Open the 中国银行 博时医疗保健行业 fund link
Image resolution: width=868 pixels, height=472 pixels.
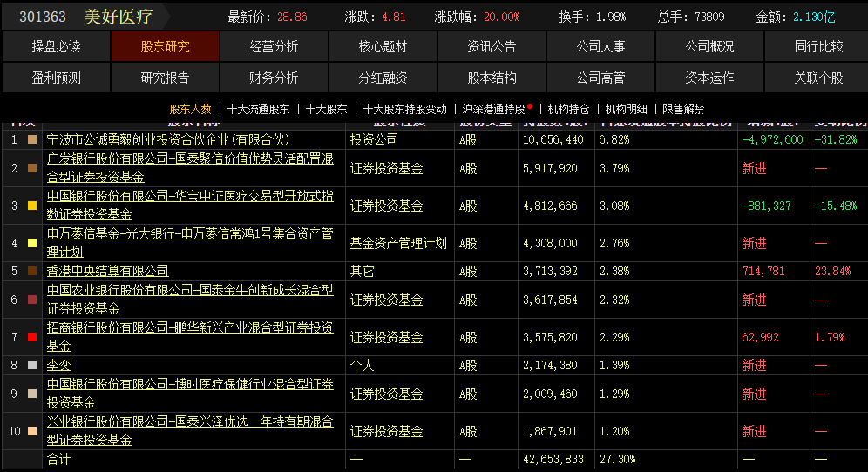(191, 394)
